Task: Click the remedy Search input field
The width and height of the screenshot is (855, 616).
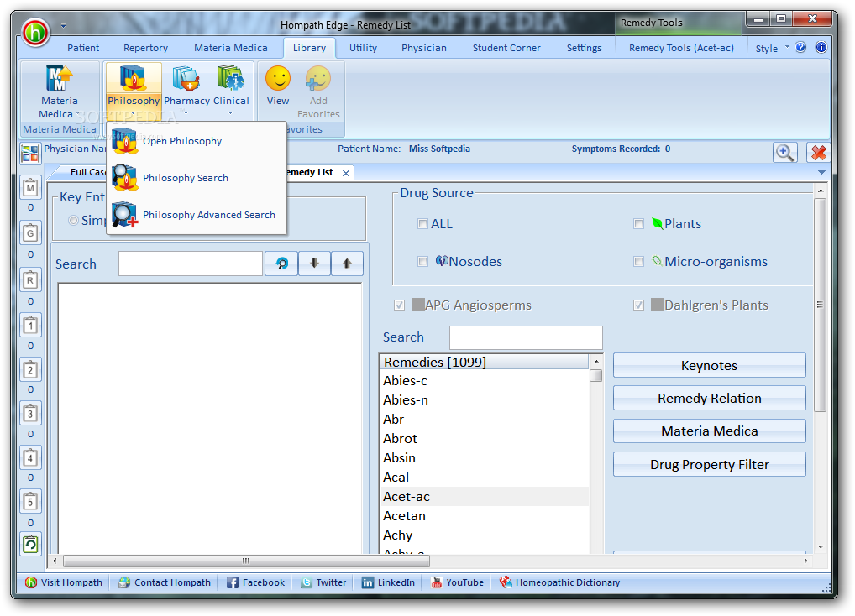Action: (x=526, y=337)
